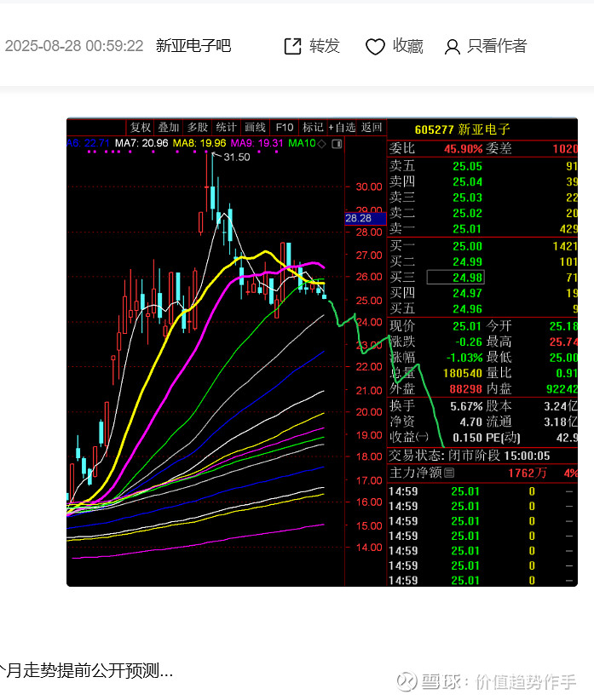Viewport: 594px width, 700px height.
Task: Click the 买五 24.96 order row
Action: 482,308
